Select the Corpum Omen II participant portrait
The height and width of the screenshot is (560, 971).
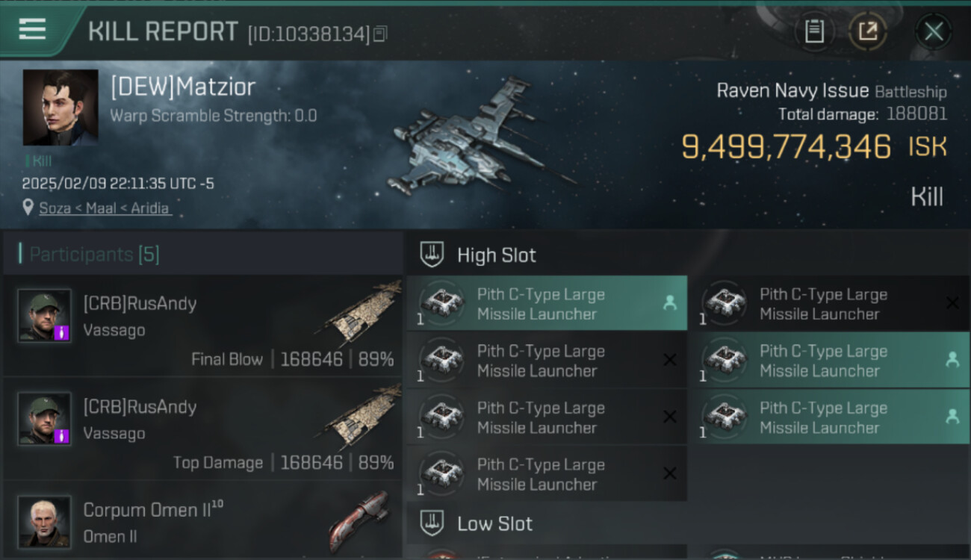pyautogui.click(x=45, y=521)
